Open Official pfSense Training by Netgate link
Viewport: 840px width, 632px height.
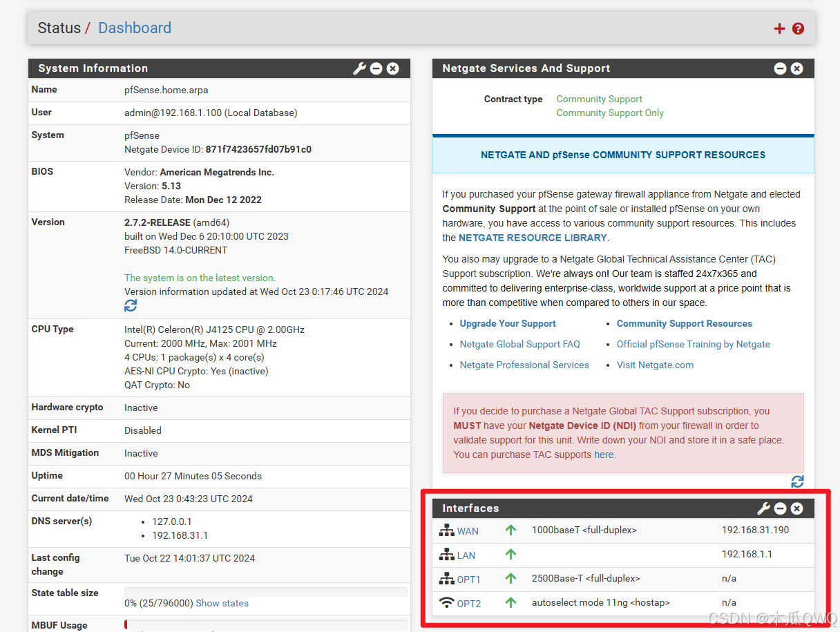click(x=694, y=344)
